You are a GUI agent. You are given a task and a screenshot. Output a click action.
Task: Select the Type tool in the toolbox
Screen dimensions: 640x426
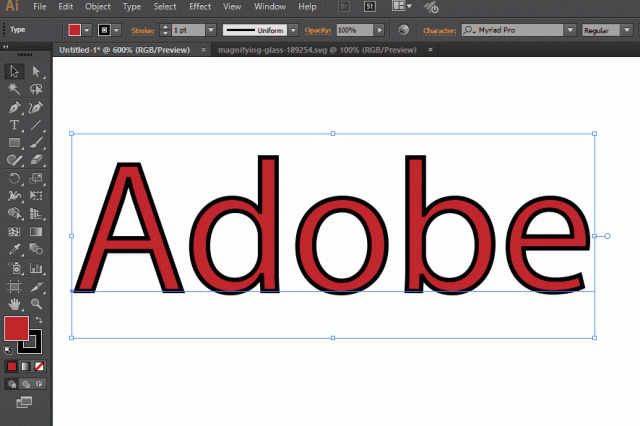coord(14,125)
